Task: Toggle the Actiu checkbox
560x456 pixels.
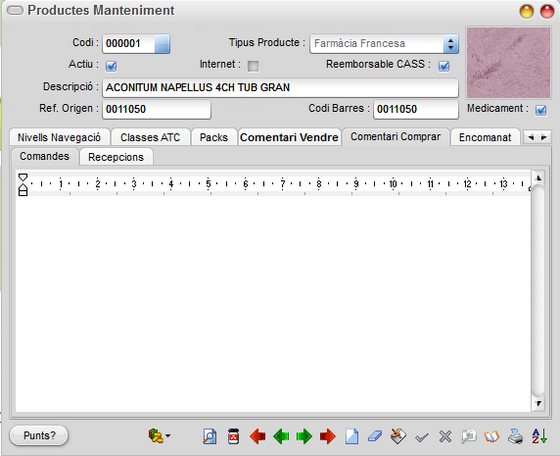Action: click(111, 66)
